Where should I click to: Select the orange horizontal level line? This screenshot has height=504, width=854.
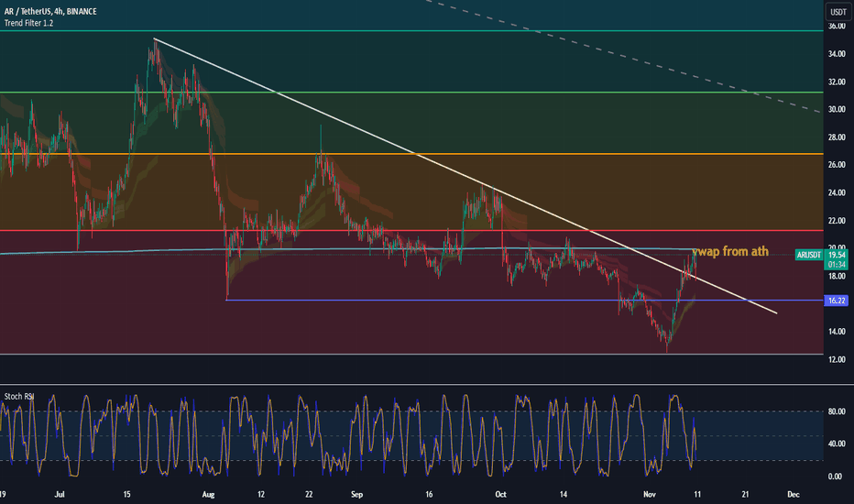click(411, 154)
